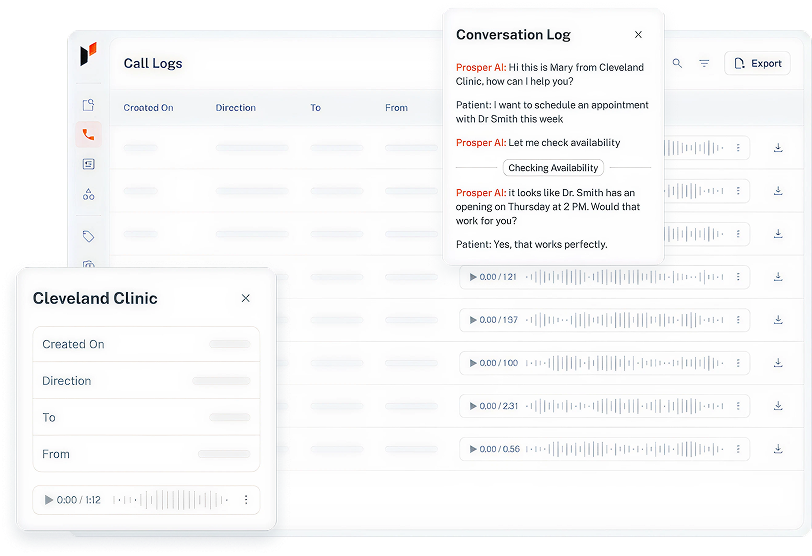Open more options for 1:00 recording
Screen dimensions: 812x556
[738, 363]
